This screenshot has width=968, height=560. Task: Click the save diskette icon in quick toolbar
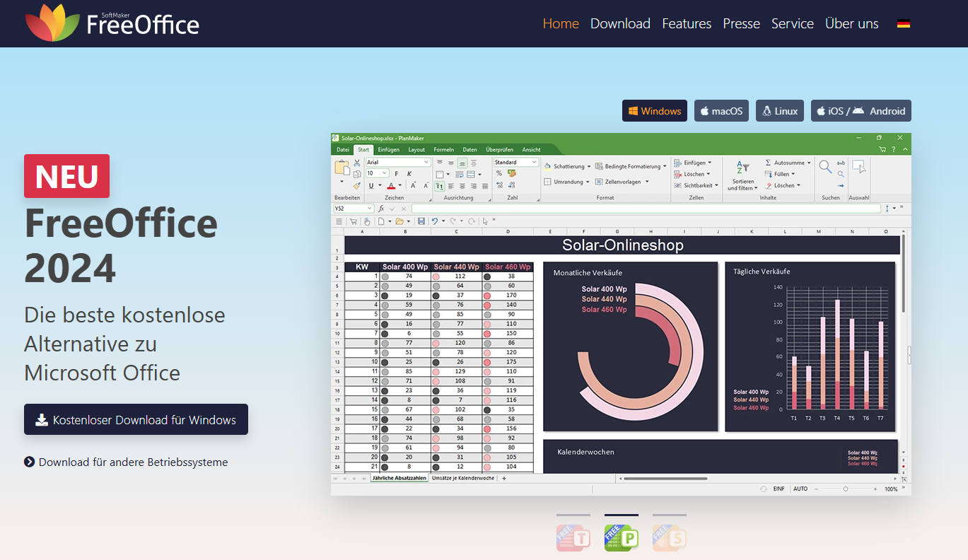pyautogui.click(x=421, y=221)
